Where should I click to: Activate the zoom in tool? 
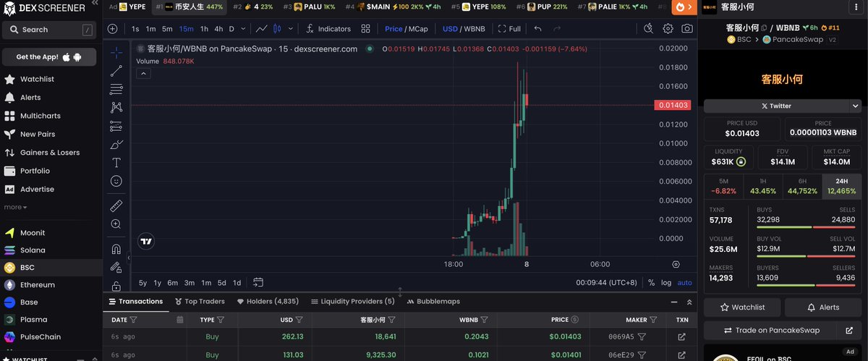tap(116, 224)
